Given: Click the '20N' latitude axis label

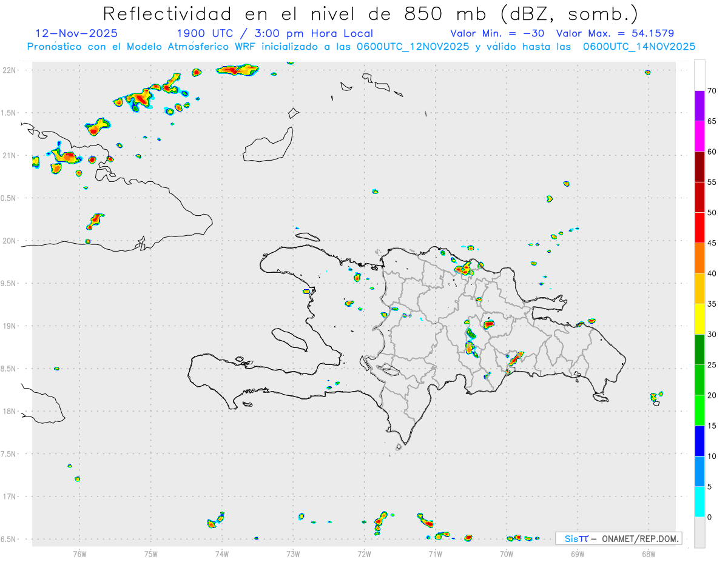Looking at the screenshot, I should click(x=9, y=241).
